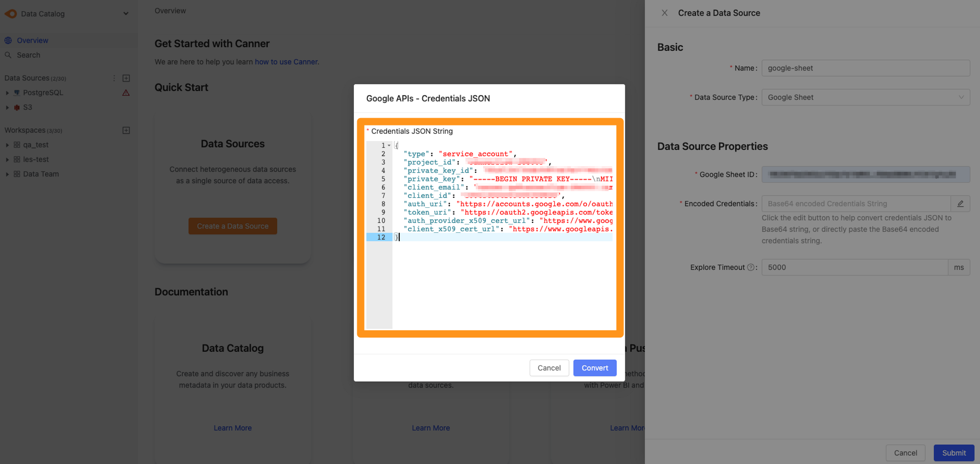The image size is (980, 464).
Task: Click the qa_test workspace grid icon
Action: click(17, 145)
